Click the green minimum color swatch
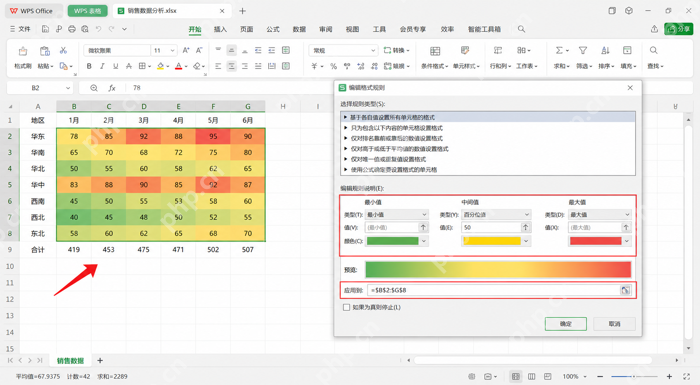Screen dimensions: 700x385 tap(392, 241)
